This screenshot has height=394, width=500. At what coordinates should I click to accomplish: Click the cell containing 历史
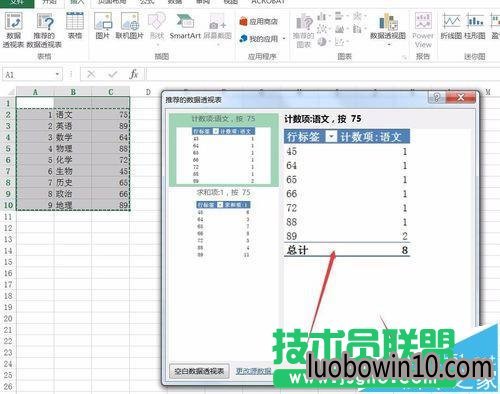[73, 183]
